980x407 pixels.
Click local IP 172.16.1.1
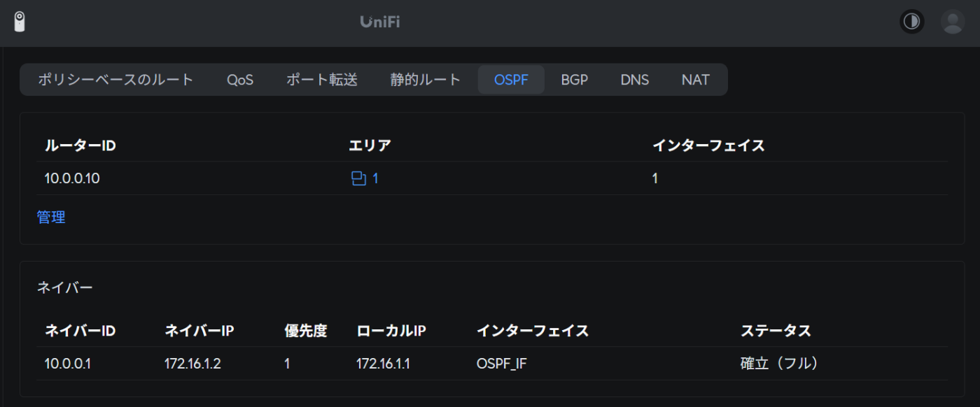[383, 364]
